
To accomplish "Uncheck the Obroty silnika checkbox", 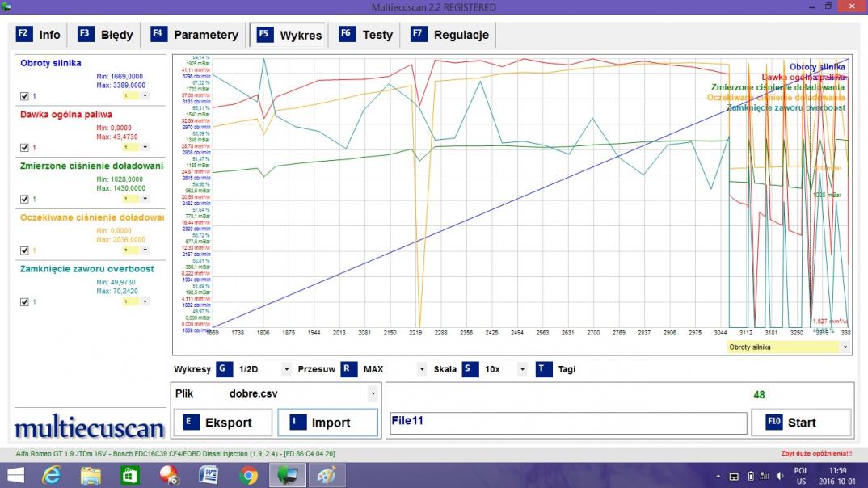I will [24, 96].
